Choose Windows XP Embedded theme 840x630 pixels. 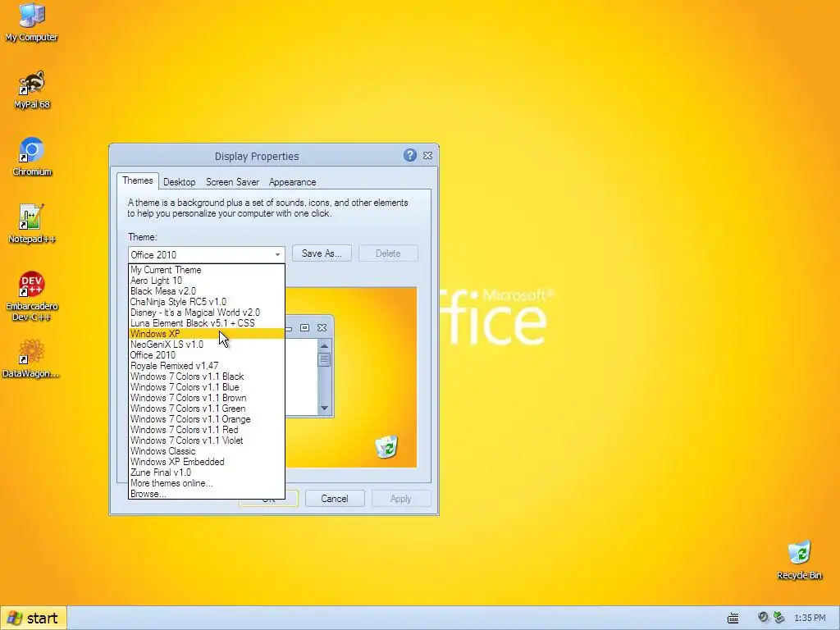[206, 462]
